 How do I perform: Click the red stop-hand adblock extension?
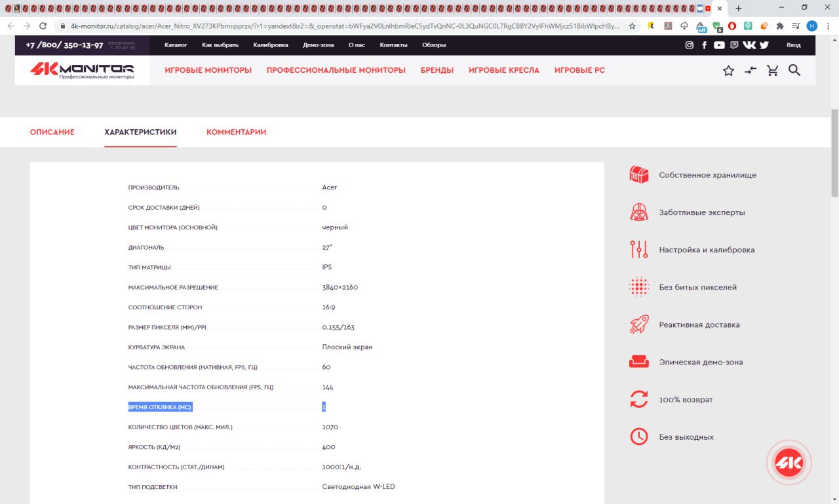coord(732,26)
